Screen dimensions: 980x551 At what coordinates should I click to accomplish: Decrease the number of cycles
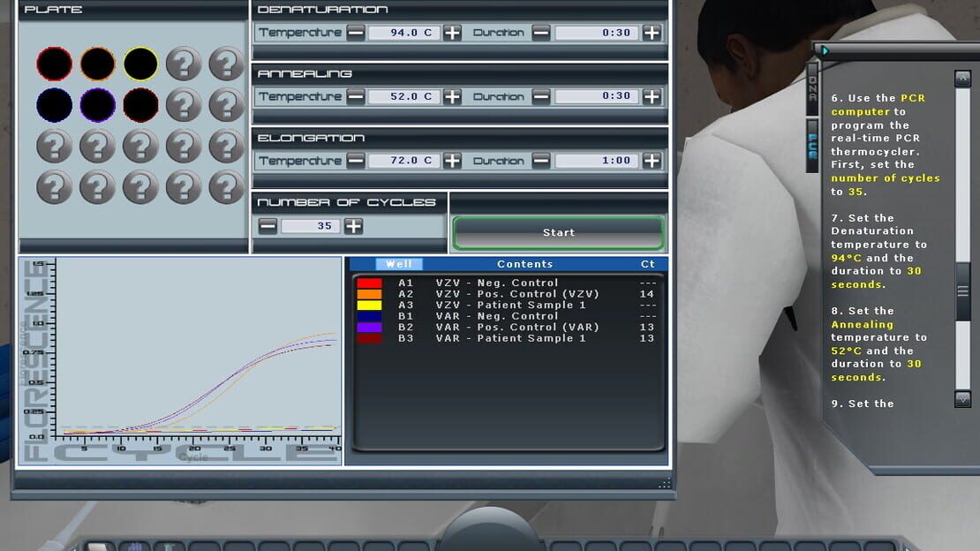(x=268, y=226)
